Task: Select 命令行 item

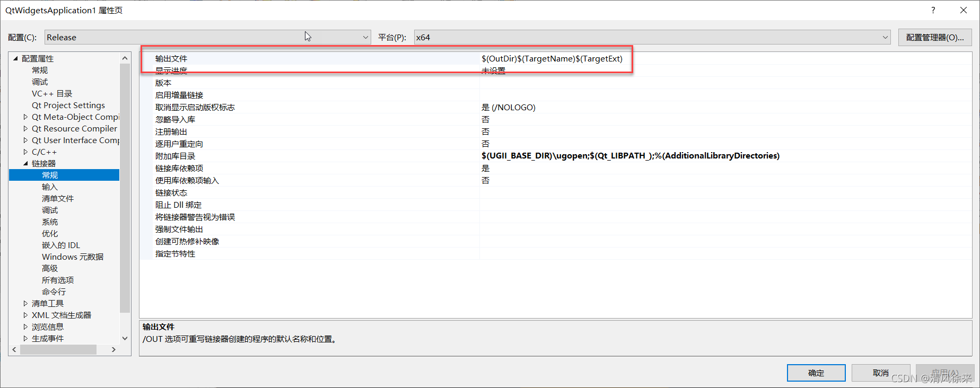Action: pyautogui.click(x=54, y=292)
